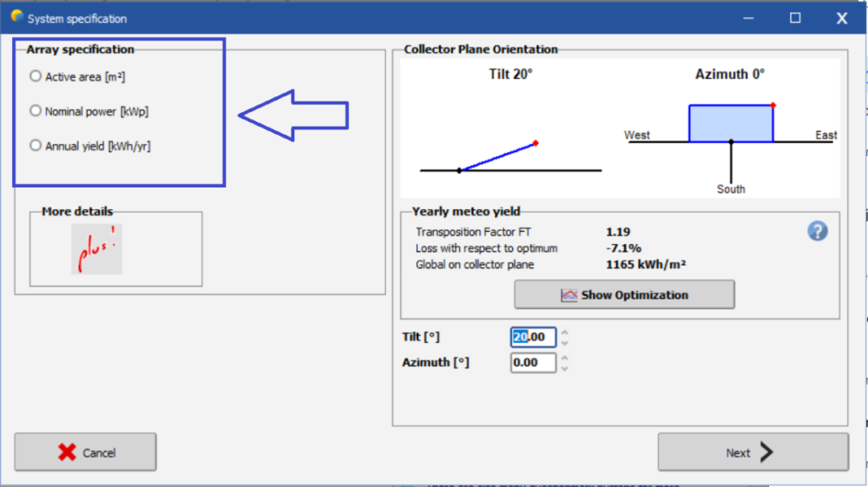Proceed with the Next button
This screenshot has height=487, width=868.
point(753,452)
